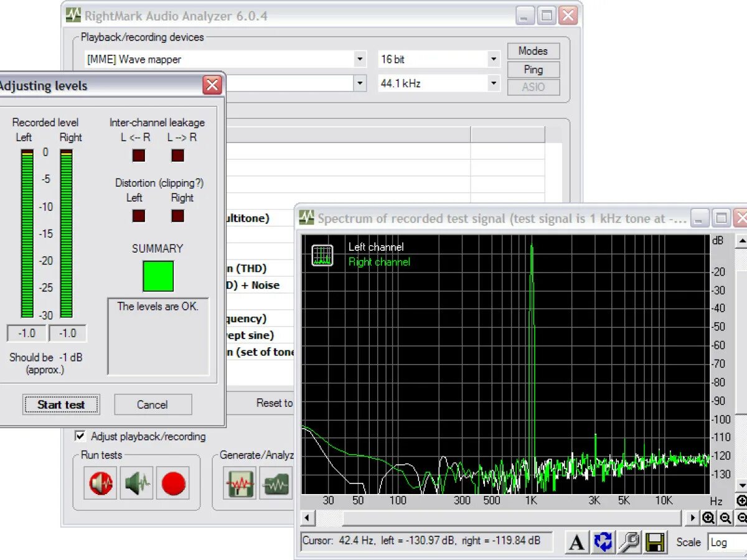The width and height of the screenshot is (747, 560).
Task: Click the 'Left channel' legend label
Action: coord(376,247)
